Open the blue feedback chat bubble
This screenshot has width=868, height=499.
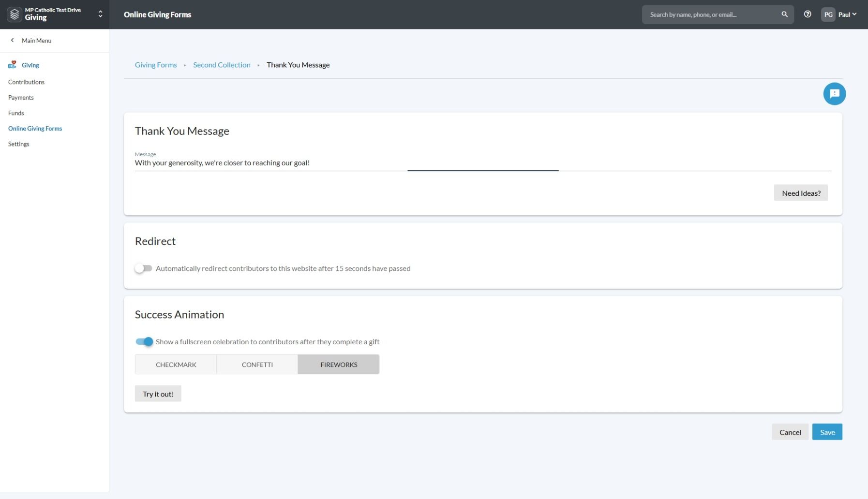point(834,94)
